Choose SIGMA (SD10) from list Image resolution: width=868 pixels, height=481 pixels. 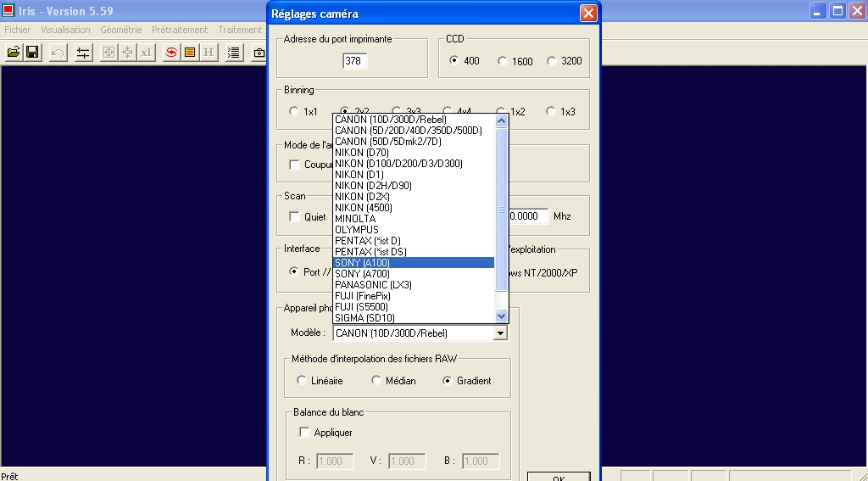point(414,318)
